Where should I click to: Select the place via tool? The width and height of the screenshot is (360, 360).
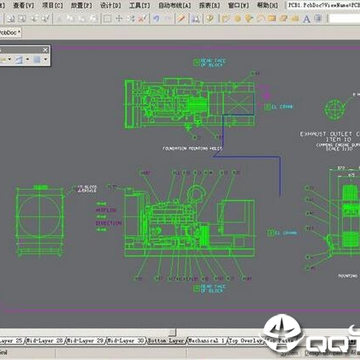[x=249, y=19]
